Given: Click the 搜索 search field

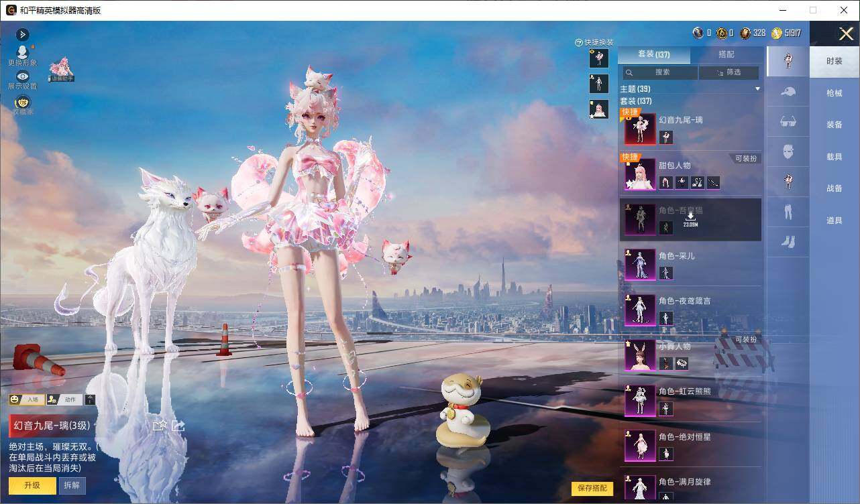Looking at the screenshot, I should (660, 72).
